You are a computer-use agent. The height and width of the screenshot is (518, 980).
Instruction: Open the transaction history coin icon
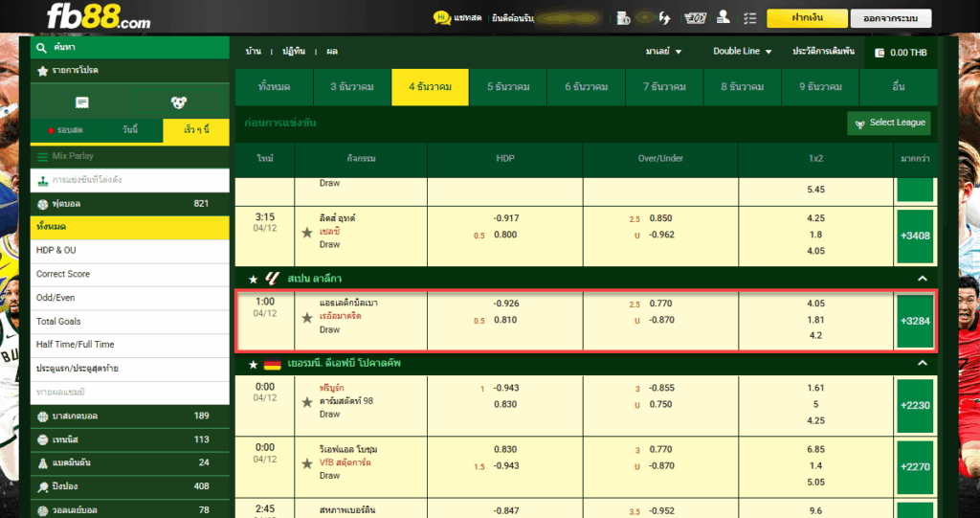click(623, 18)
